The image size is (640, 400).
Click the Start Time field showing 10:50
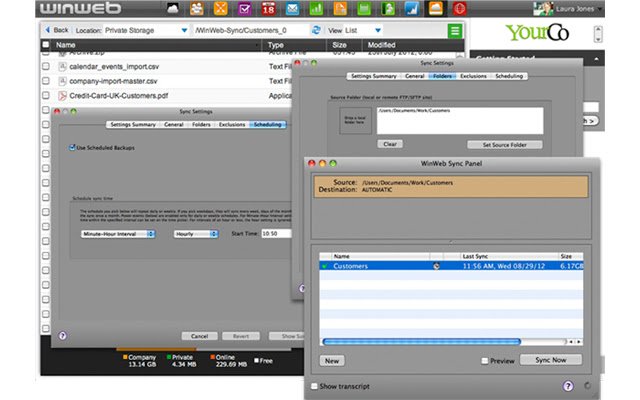[x=276, y=233]
